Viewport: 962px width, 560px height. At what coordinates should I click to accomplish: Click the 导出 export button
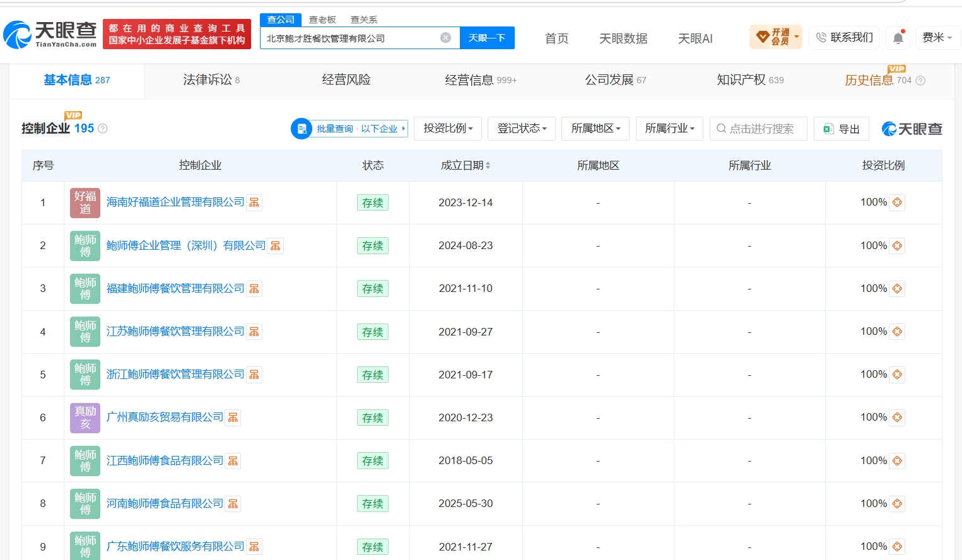pyautogui.click(x=842, y=129)
